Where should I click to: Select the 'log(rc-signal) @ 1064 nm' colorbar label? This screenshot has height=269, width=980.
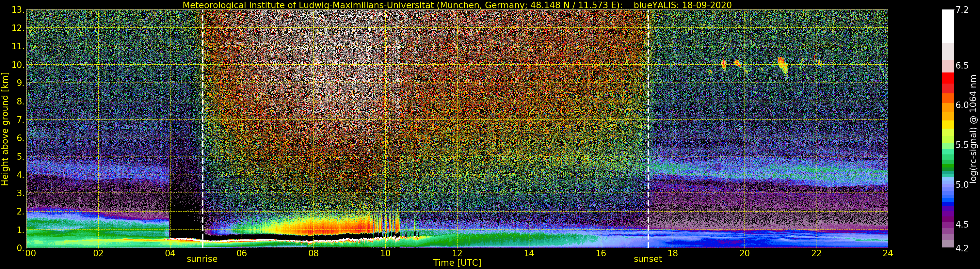[973, 129]
